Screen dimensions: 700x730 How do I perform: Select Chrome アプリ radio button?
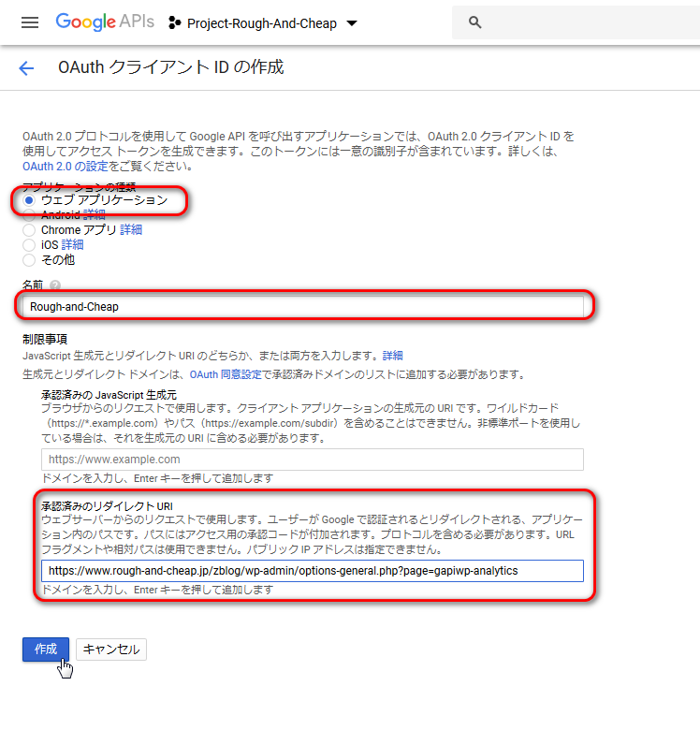point(29,230)
